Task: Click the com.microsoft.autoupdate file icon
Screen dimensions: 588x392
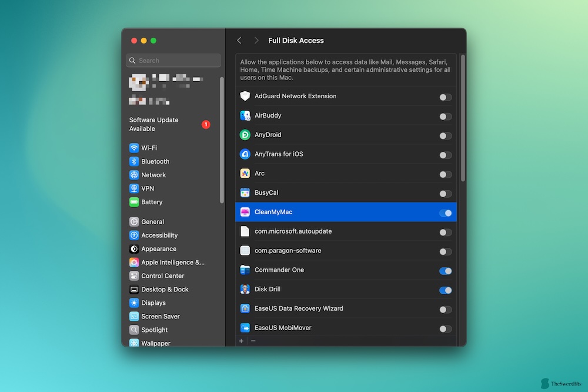Action: click(x=245, y=231)
